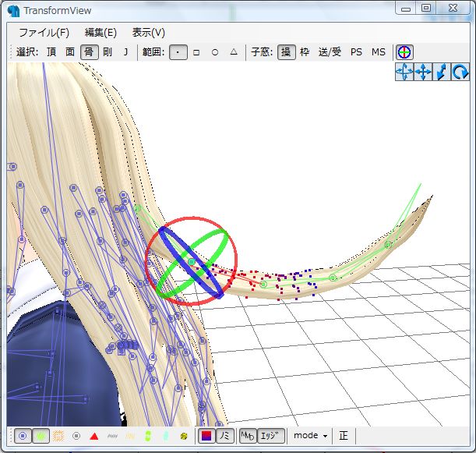Choose square range selection
476x453 pixels.
coord(196,52)
